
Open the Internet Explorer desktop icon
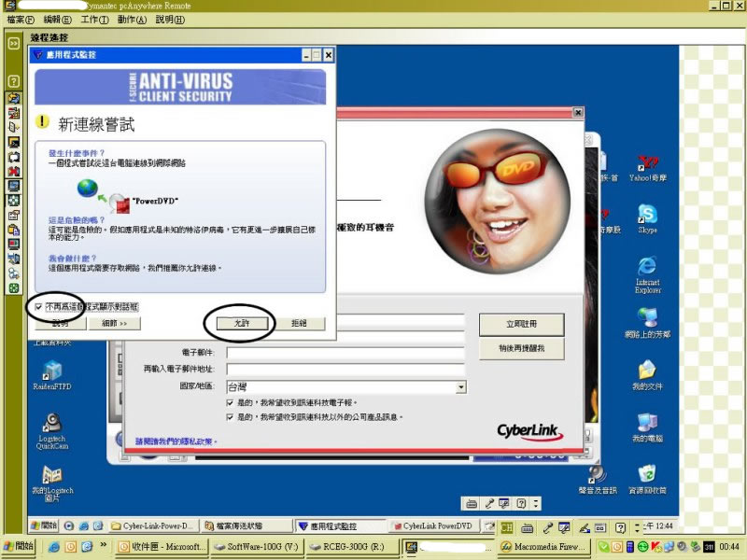(647, 274)
